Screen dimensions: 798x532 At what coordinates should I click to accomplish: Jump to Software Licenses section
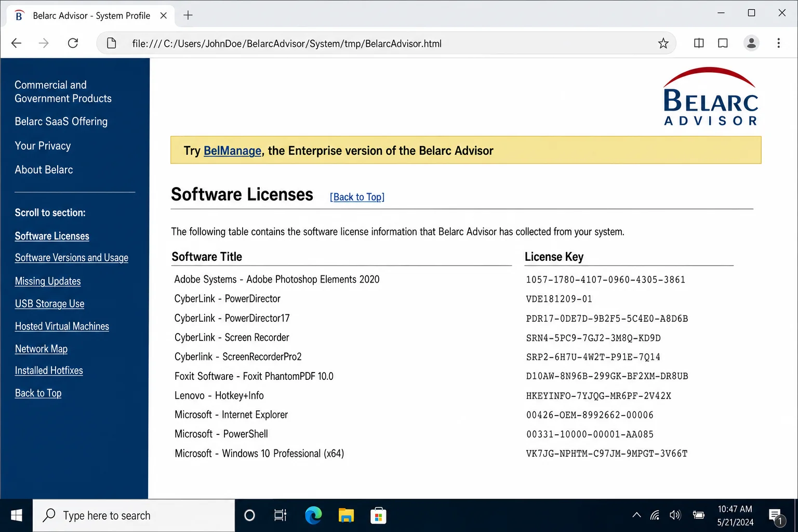[x=52, y=236]
